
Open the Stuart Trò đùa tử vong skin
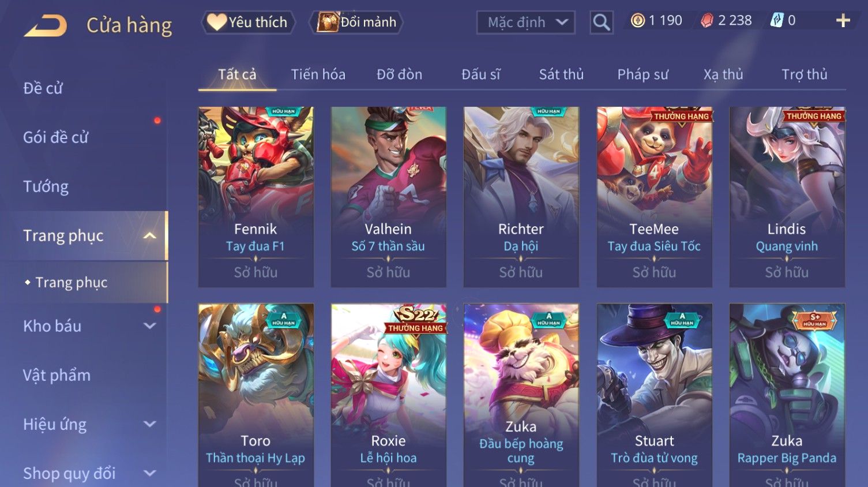coord(654,395)
